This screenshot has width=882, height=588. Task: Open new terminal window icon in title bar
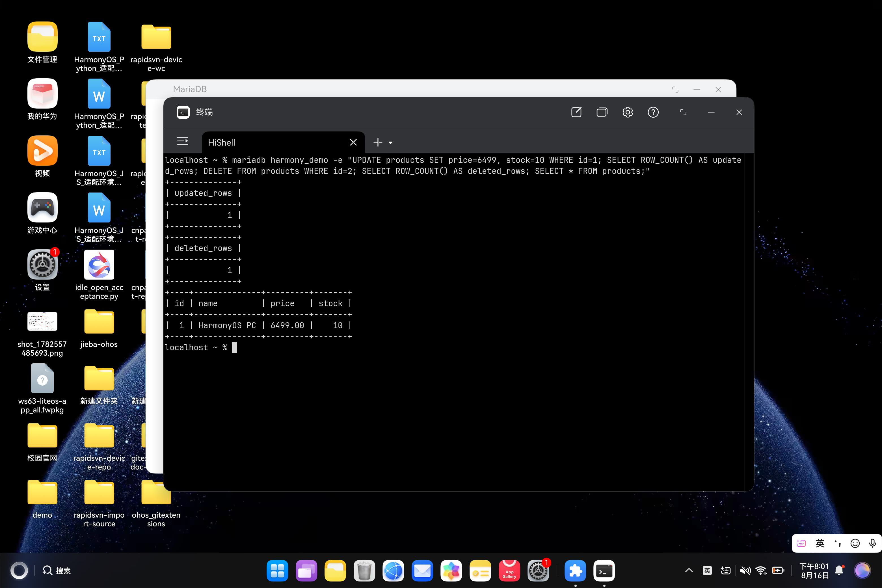point(576,112)
